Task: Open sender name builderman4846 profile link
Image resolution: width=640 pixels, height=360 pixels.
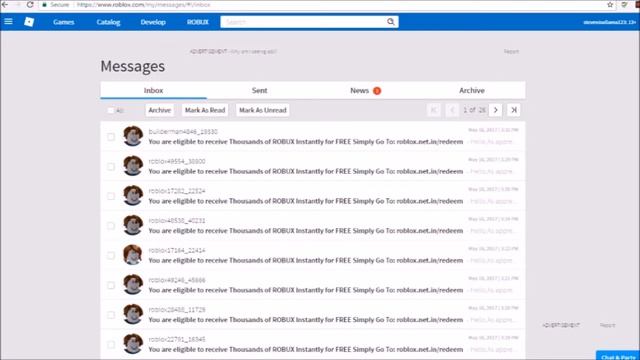Action: [x=183, y=131]
